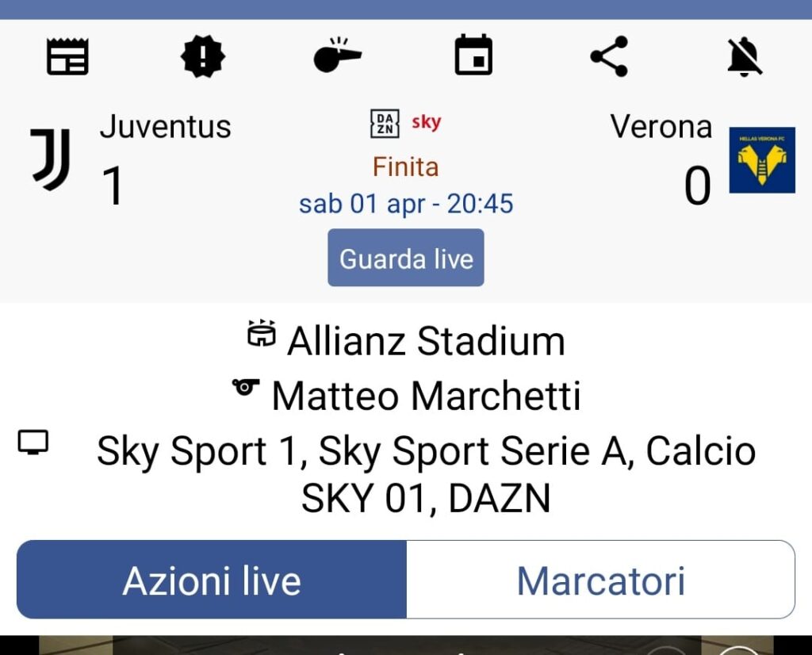Tap the stadium icon beside Allianz Stadium

262,335
